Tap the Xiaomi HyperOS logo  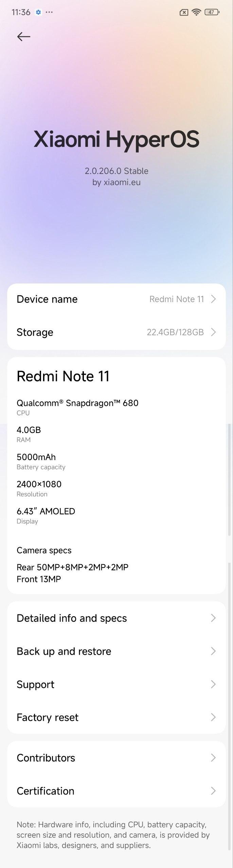116,139
